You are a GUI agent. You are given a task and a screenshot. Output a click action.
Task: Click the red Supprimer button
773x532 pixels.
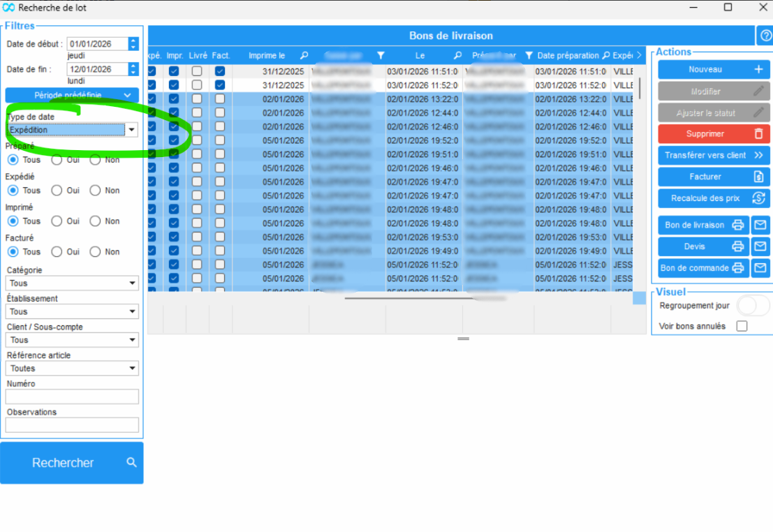coord(714,133)
